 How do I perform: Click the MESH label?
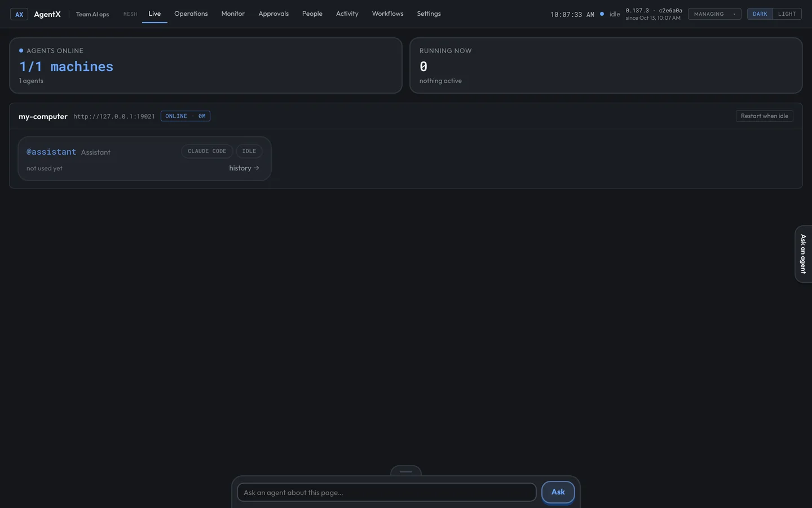pos(130,14)
